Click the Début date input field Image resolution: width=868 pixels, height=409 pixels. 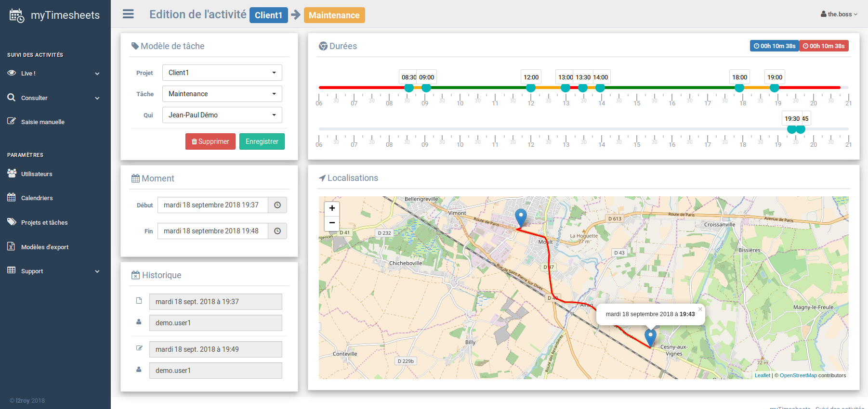point(212,205)
